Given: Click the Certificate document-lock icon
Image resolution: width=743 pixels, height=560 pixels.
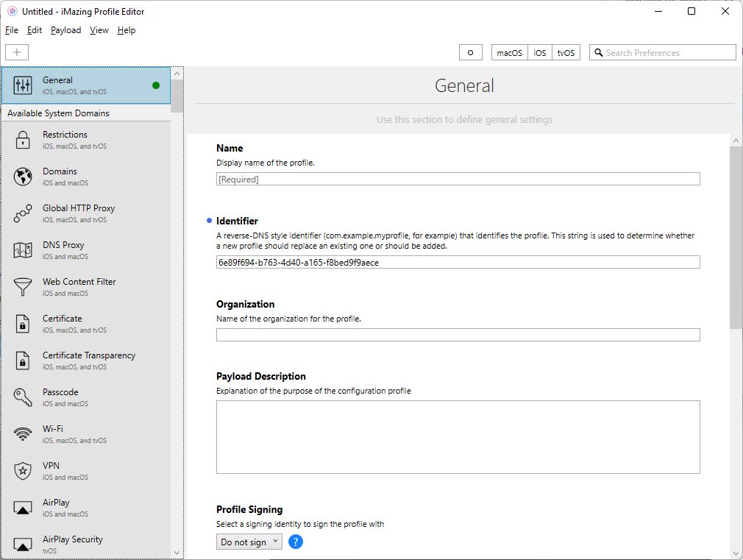Looking at the screenshot, I should [23, 324].
